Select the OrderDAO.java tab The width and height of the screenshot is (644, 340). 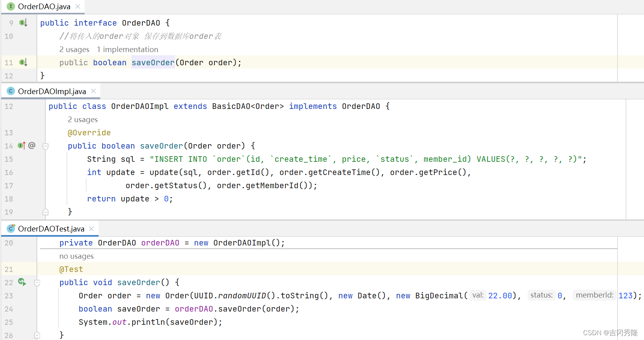(44, 6)
